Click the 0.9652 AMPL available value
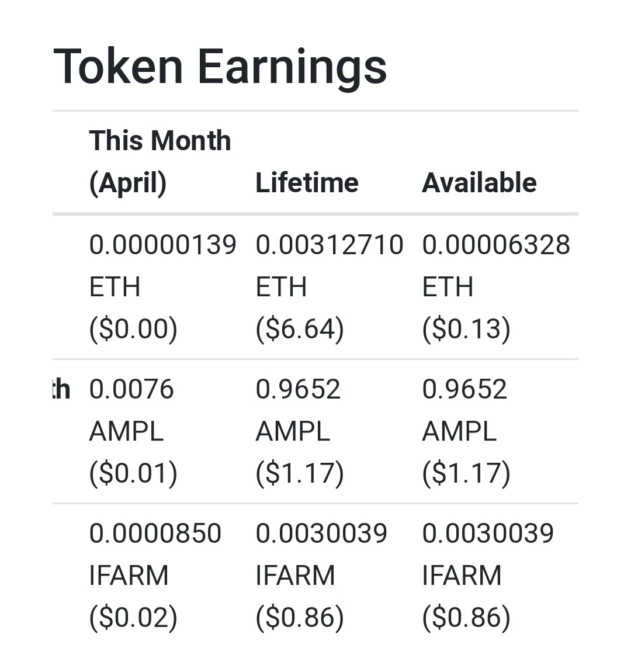Viewport: 631px width, 672px height. 464,410
